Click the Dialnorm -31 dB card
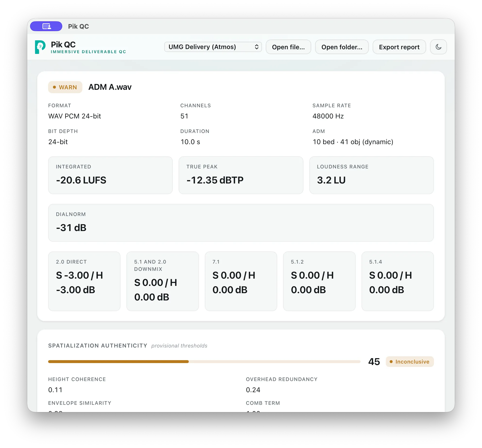 (x=241, y=223)
